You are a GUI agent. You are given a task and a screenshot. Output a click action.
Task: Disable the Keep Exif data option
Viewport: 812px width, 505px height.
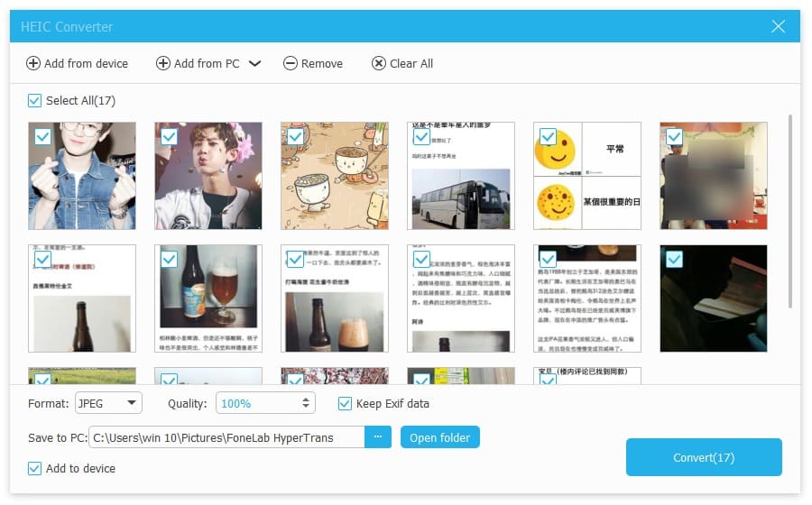point(345,404)
